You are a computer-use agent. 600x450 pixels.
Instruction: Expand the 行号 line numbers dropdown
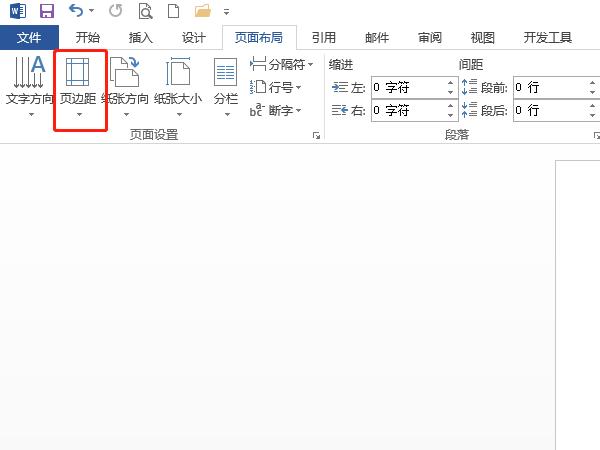point(276,87)
